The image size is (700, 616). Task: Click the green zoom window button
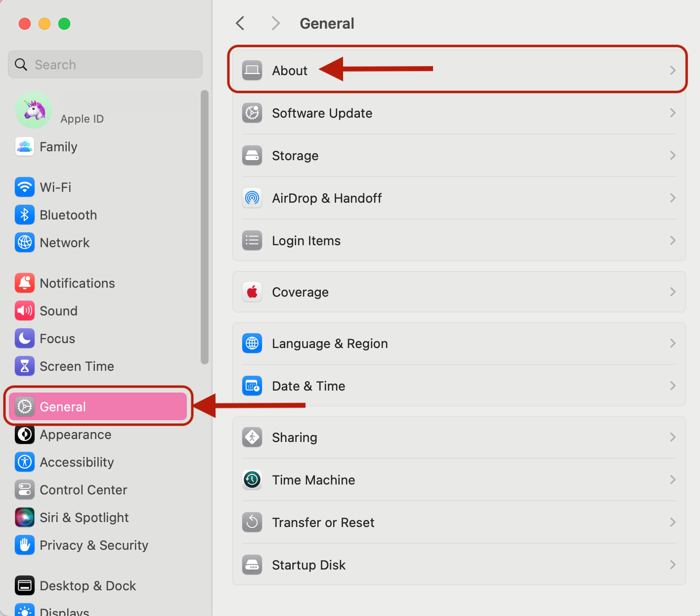64,24
